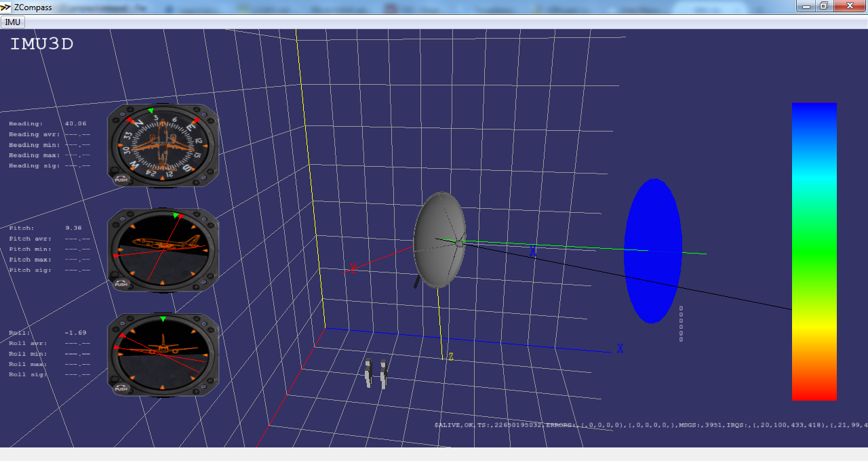Click the rainbow color scale bar
The image size is (868, 461).
[814, 252]
